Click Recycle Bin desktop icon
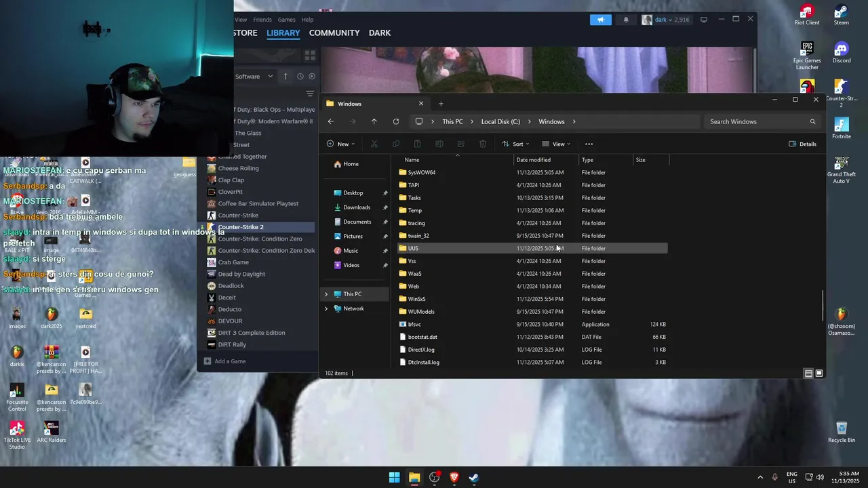 (842, 432)
